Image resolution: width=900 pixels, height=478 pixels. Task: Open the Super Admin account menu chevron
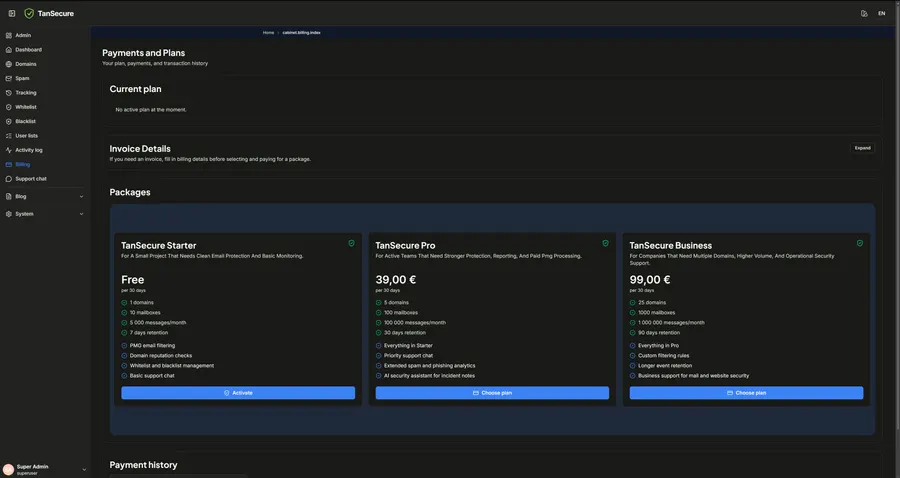pos(84,469)
